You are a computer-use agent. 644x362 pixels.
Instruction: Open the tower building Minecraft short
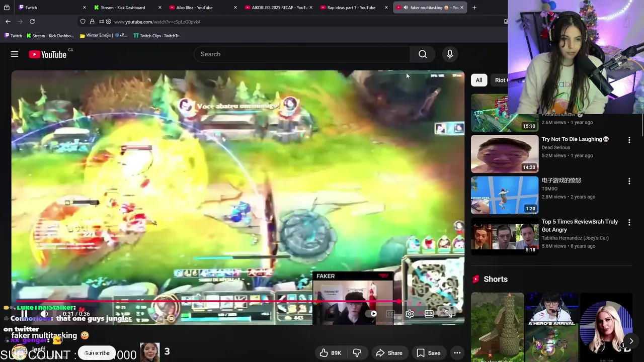pyautogui.click(x=497, y=327)
